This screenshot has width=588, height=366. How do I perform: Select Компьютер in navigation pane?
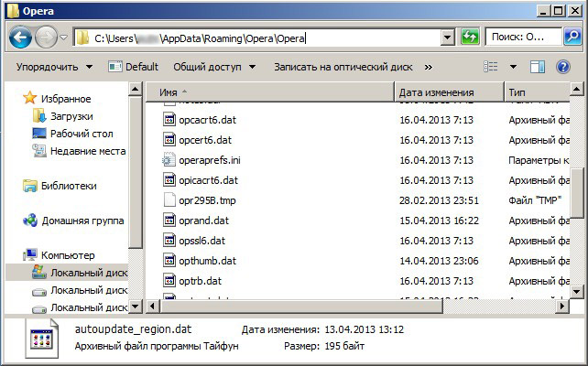click(x=68, y=255)
